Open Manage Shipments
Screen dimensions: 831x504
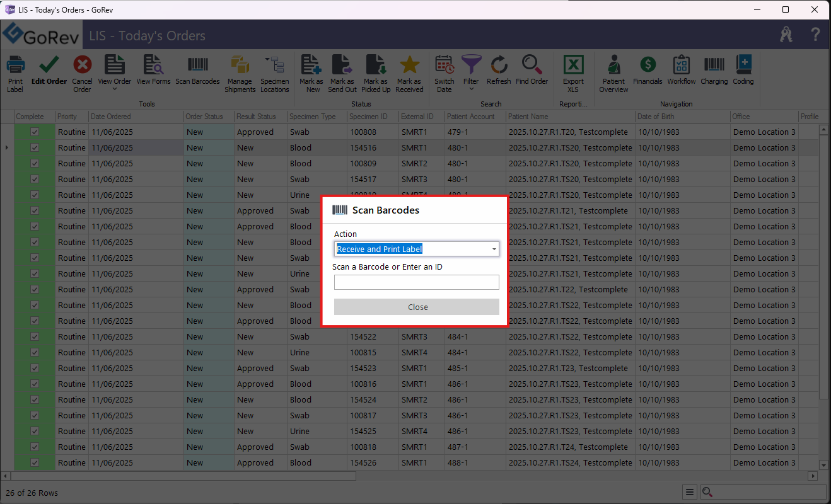pos(240,66)
